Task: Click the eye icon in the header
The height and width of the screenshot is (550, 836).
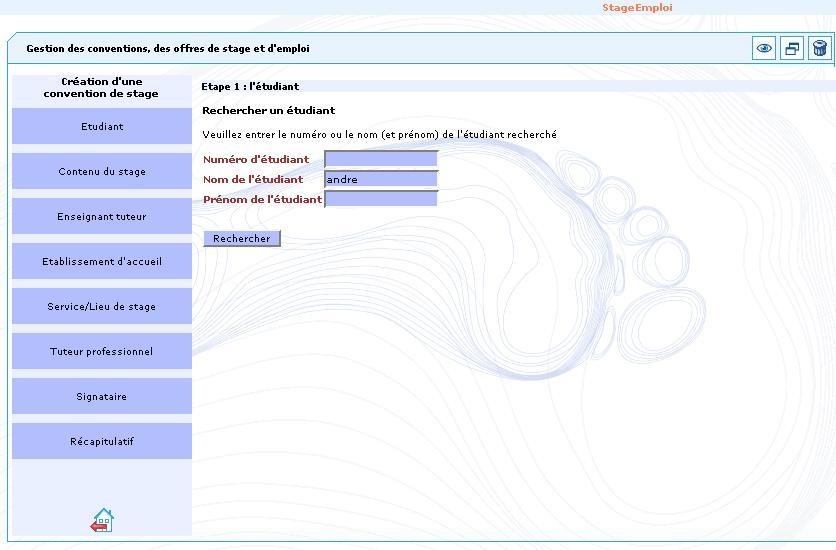Action: (764, 48)
